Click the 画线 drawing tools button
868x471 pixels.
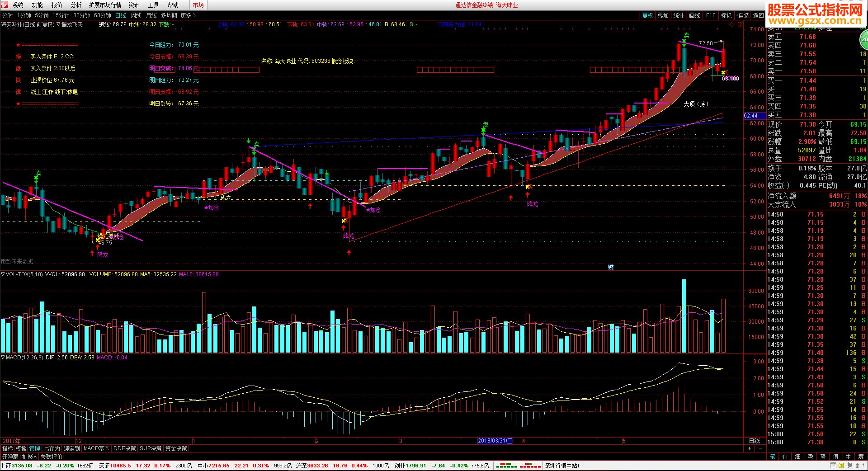[694, 15]
